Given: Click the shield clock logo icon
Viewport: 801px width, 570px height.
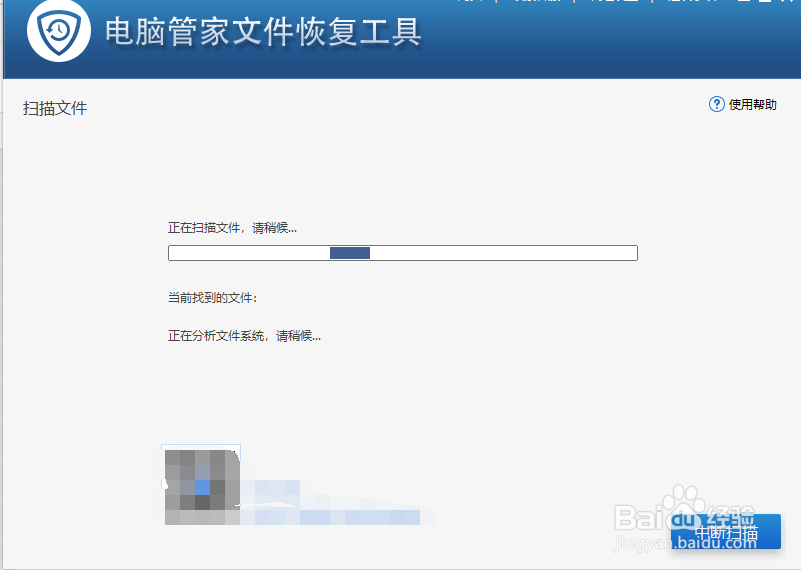Looking at the screenshot, I should point(59,31).
